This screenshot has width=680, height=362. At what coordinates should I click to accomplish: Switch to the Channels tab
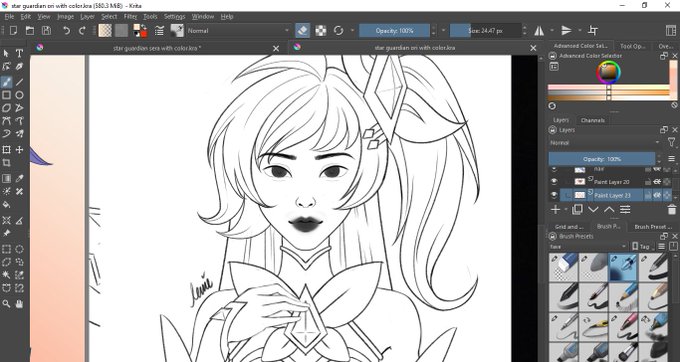click(x=592, y=120)
